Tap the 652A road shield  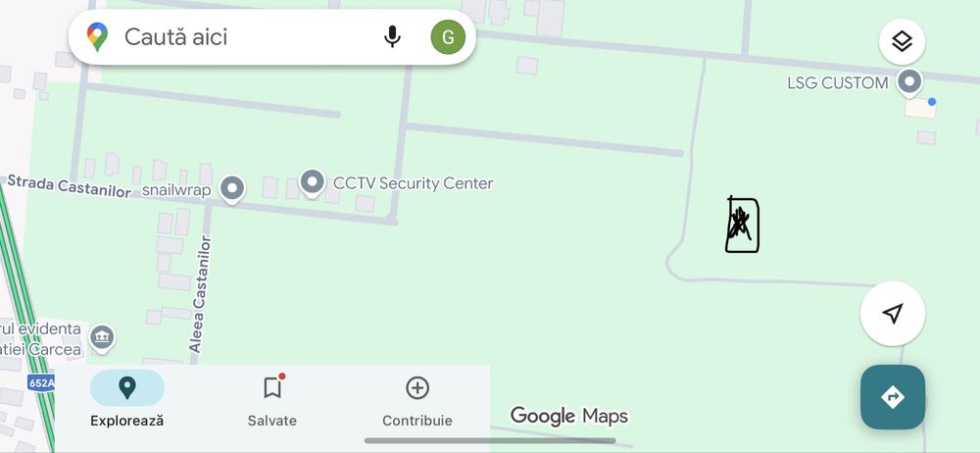click(x=40, y=383)
